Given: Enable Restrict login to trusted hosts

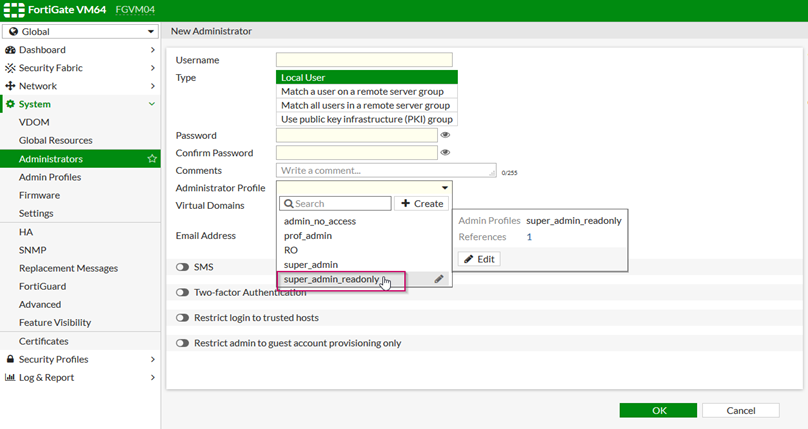Looking at the screenshot, I should (183, 318).
